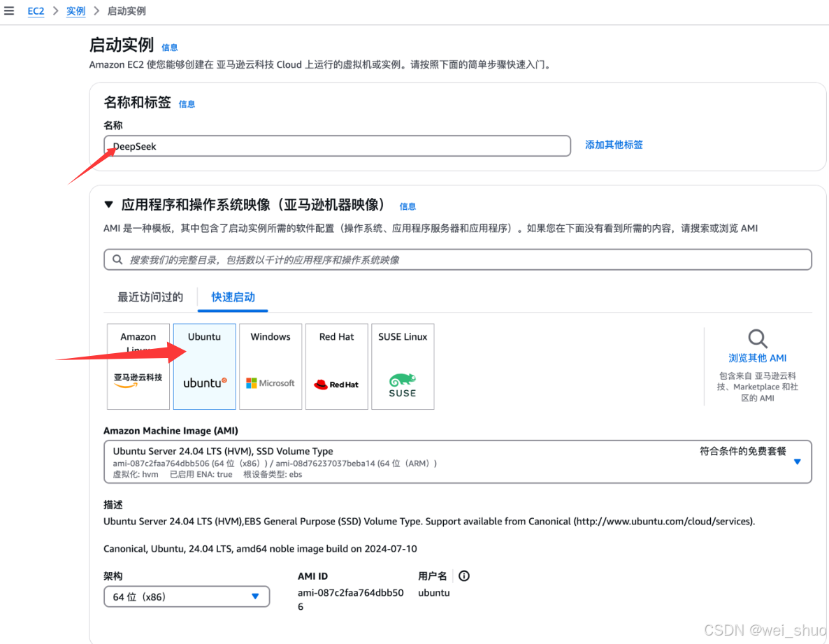This screenshot has width=829, height=644.
Task: Click the 符合条件的免费套餐 label
Action: [743, 451]
